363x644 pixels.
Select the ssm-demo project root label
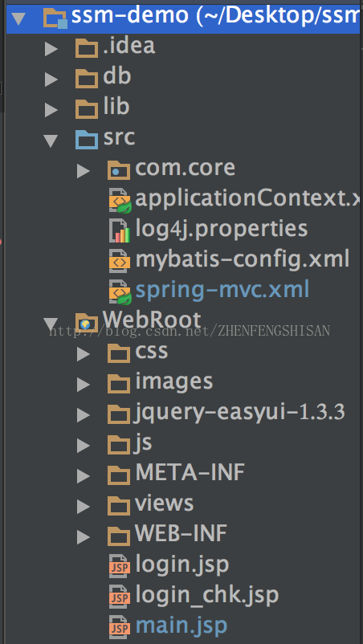pos(217,16)
